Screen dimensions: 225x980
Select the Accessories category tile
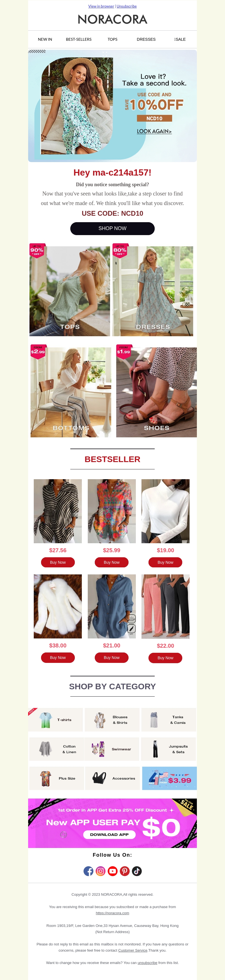(x=113, y=778)
